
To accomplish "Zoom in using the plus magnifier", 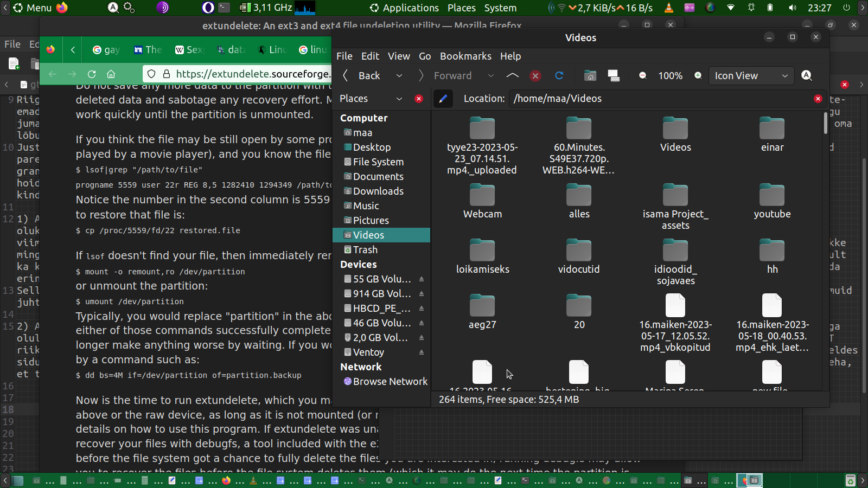I will coord(698,75).
